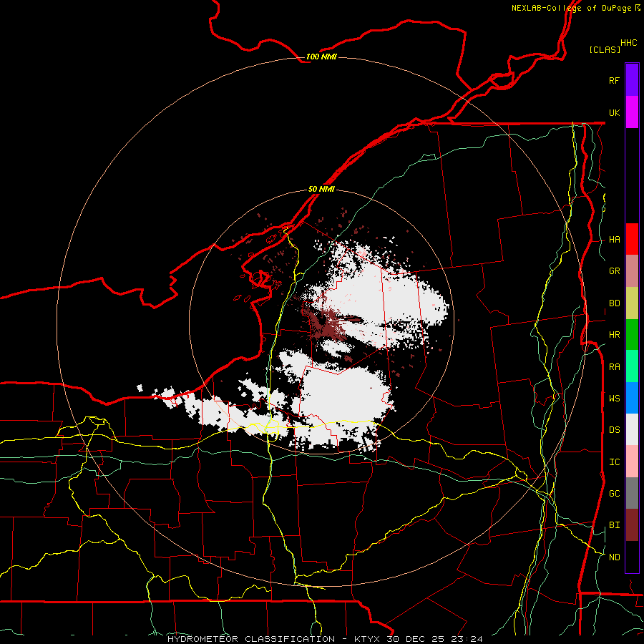Screen dimensions: 644x644
Task: Click the GC gray legend swatch
Action: pos(632,493)
